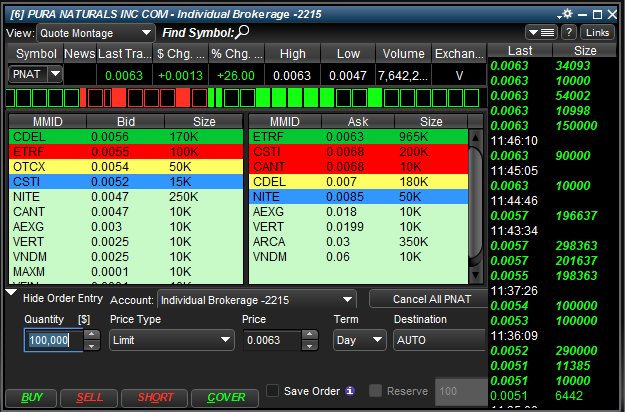Open the Links button
This screenshot has width=625, height=412.
[x=597, y=33]
